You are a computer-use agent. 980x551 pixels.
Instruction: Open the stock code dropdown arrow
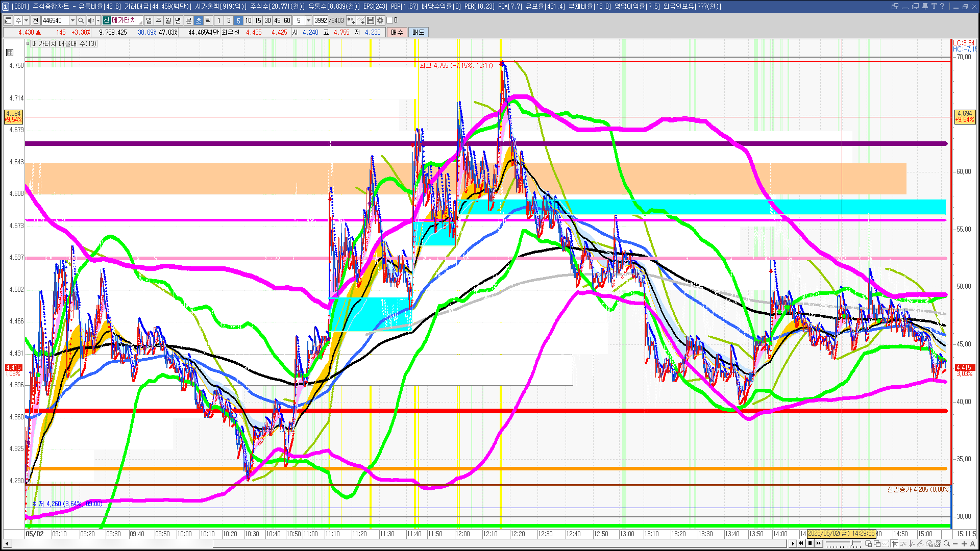tap(72, 20)
